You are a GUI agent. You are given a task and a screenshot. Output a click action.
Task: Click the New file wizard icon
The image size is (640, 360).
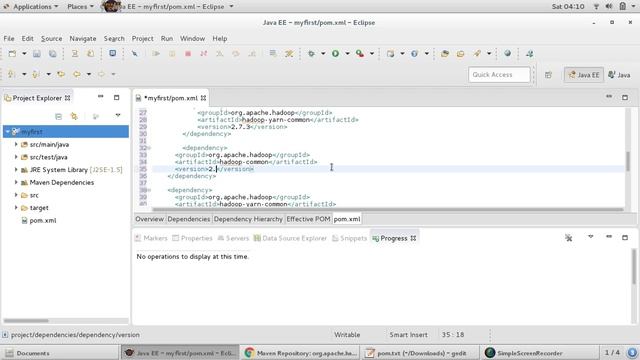[x=12, y=53]
